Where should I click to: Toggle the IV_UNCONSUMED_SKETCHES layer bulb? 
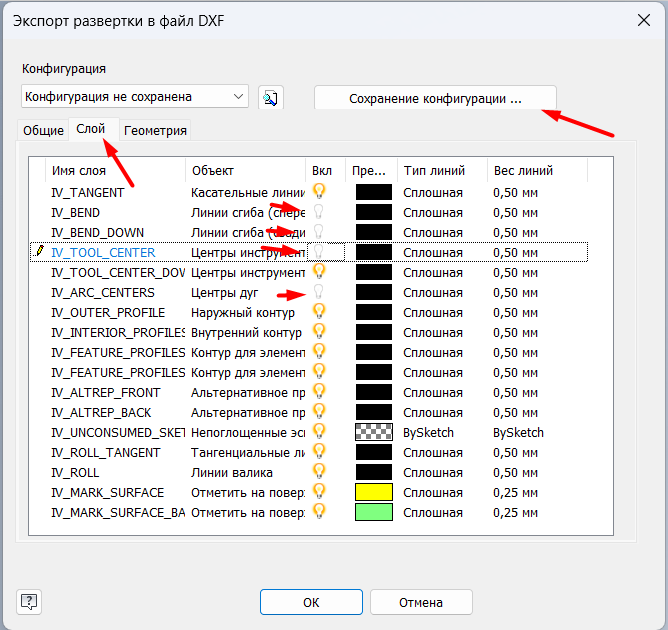click(319, 432)
